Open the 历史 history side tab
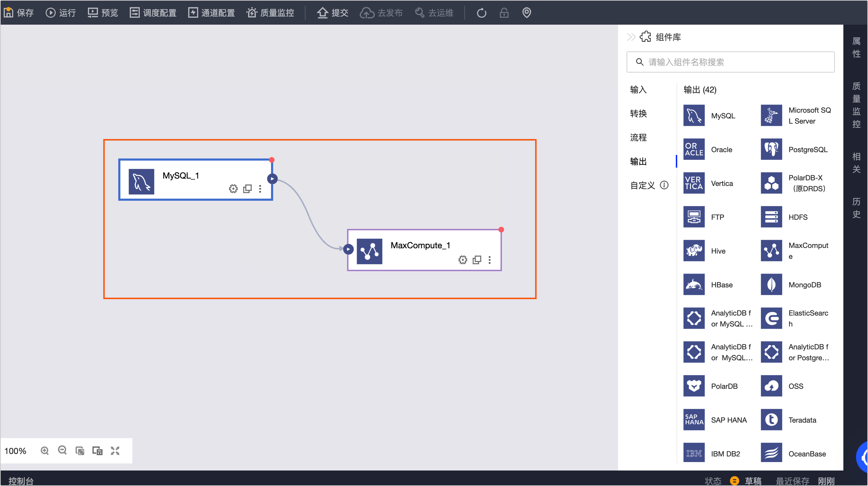 856,208
